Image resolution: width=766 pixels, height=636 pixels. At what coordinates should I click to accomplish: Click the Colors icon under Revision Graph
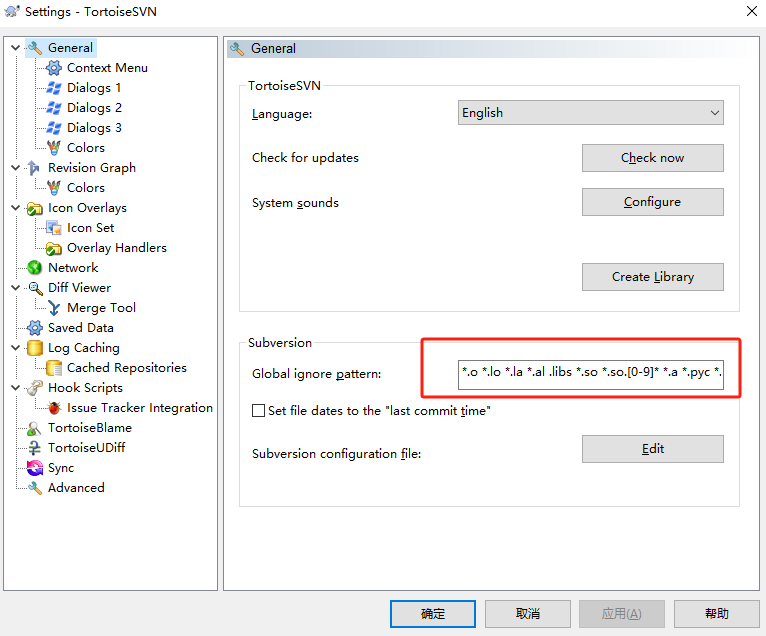point(54,188)
